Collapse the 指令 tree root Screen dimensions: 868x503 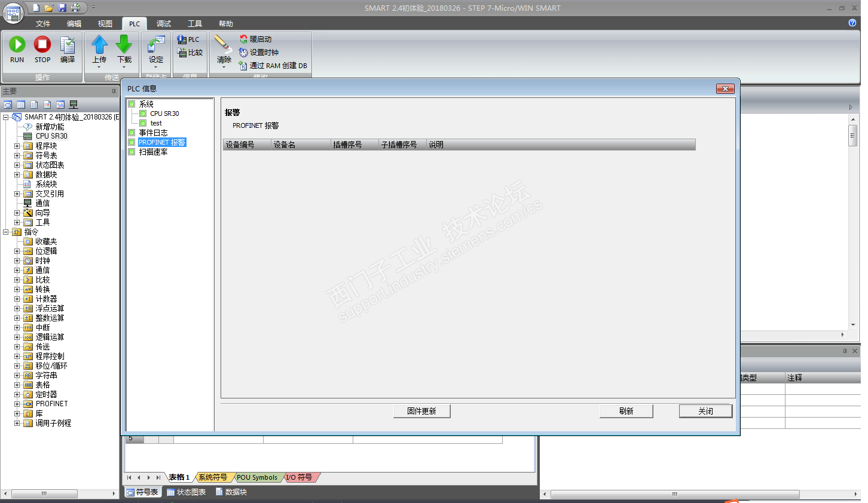pos(6,232)
